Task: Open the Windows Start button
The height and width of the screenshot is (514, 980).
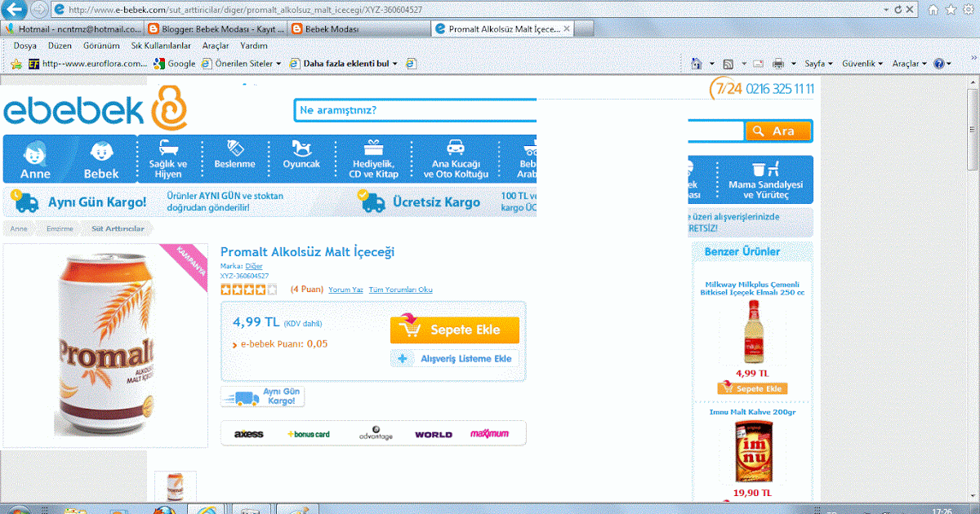Action: (18, 510)
